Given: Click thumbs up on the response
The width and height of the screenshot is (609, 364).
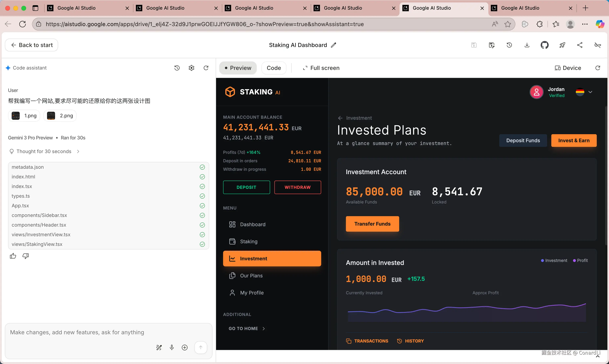Looking at the screenshot, I should point(13,256).
